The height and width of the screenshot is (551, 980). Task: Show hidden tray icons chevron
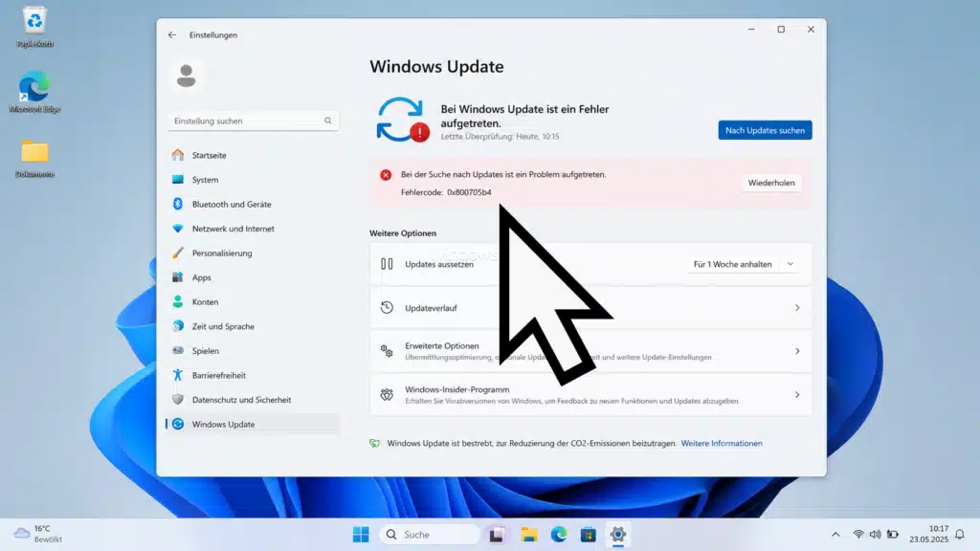pyautogui.click(x=835, y=535)
